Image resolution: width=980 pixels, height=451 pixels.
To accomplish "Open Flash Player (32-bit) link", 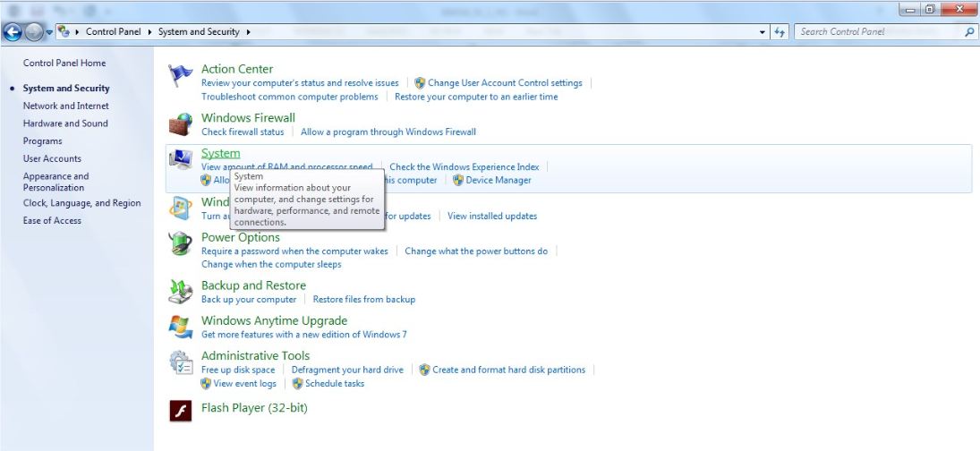I will click(254, 408).
